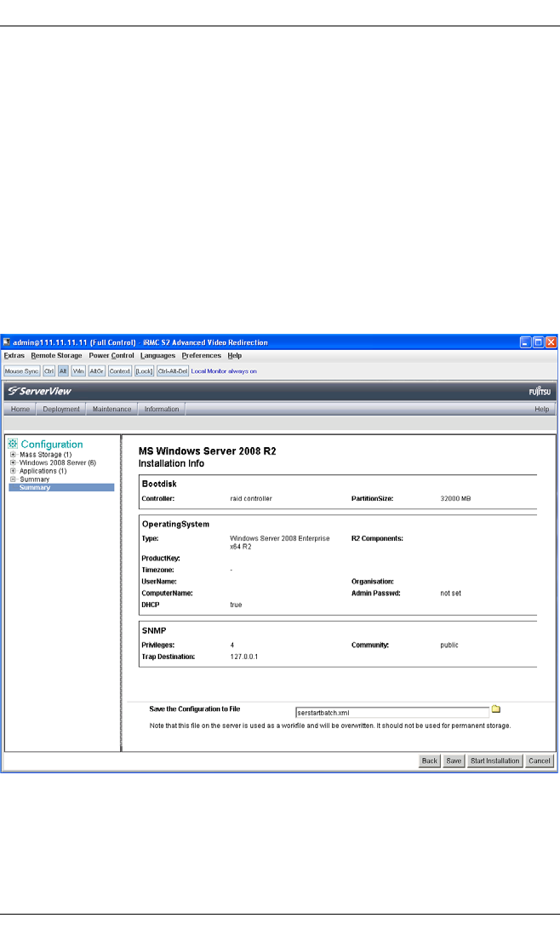Click the 127.0.0.1 trap destination value
The image size is (560, 941).
(x=244, y=657)
